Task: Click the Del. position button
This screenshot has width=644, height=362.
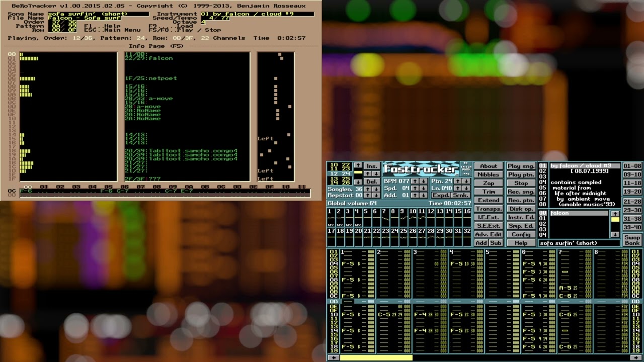Action: point(372,182)
